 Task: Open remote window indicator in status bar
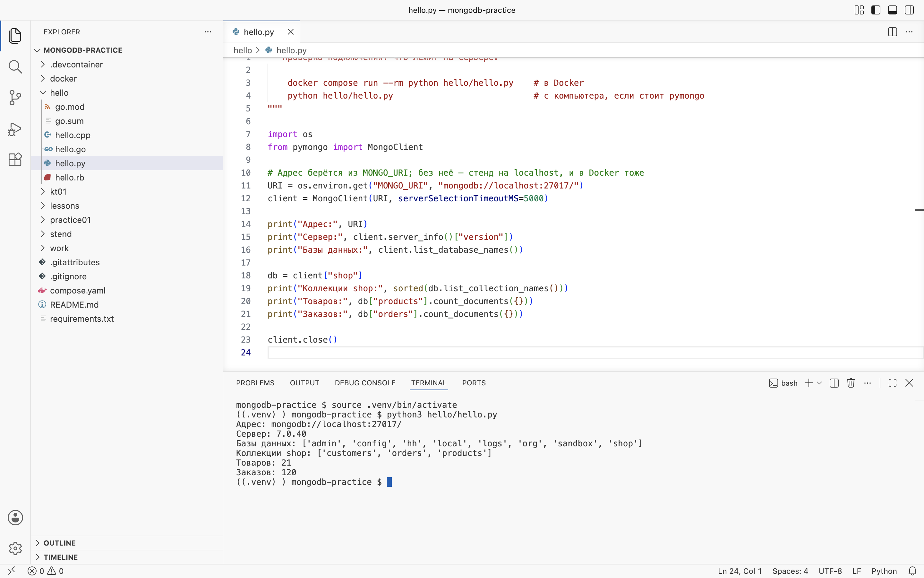pos(12,571)
